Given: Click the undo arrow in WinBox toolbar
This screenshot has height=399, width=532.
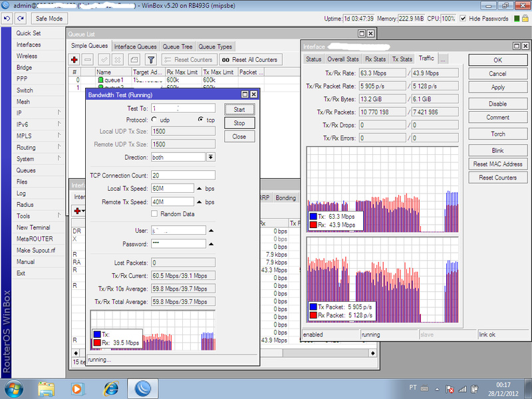Looking at the screenshot, I should coord(7,19).
